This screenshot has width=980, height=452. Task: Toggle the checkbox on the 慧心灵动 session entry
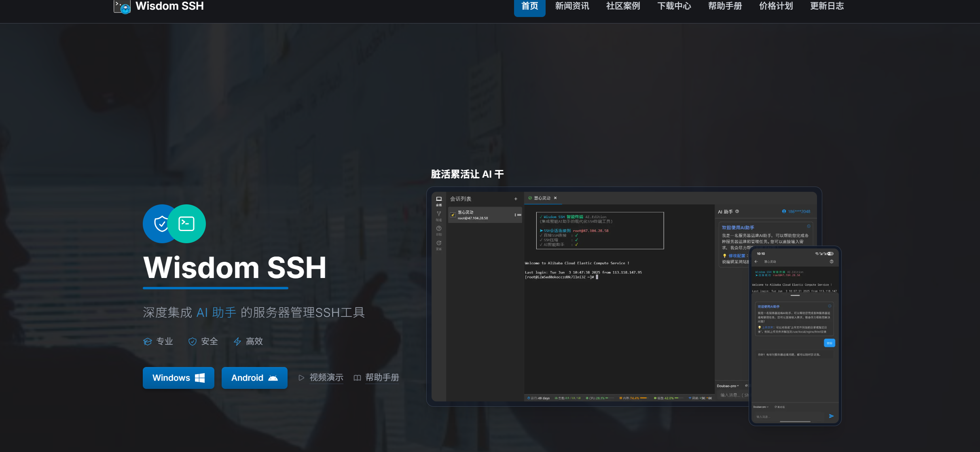click(453, 215)
